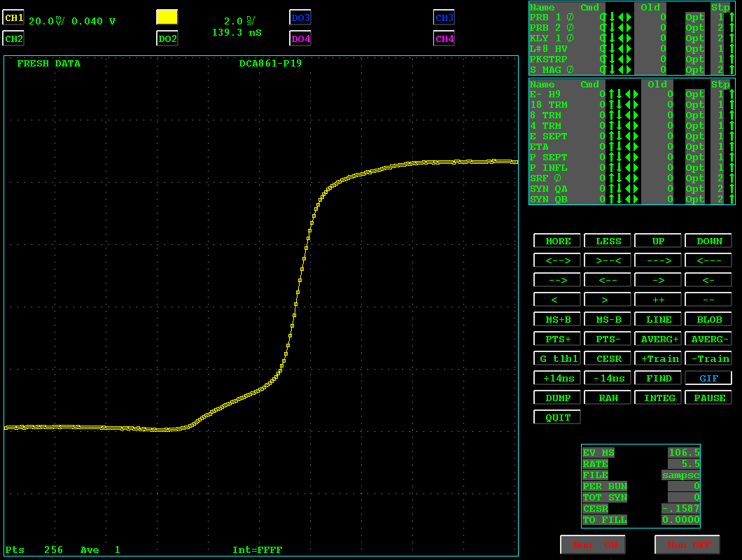Viewport: 742px width, 560px height.
Task: Click Opt for SRF Ø
Action: point(694,178)
